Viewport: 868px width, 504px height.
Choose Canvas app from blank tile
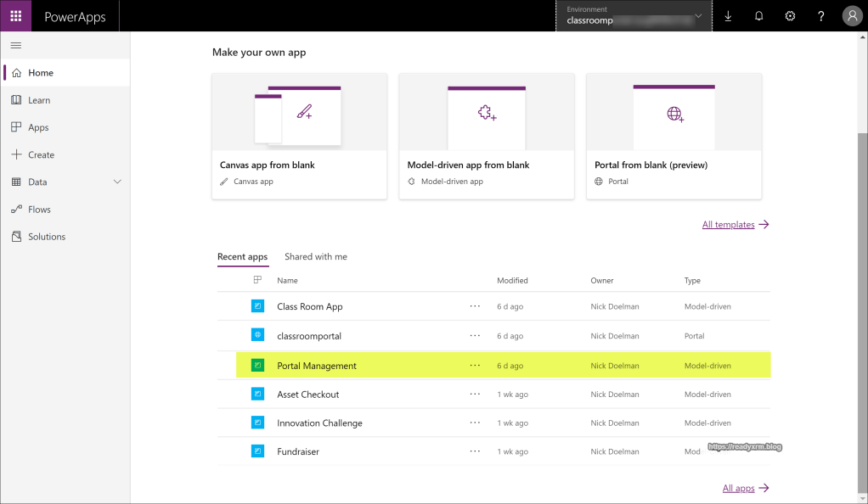[x=299, y=136]
